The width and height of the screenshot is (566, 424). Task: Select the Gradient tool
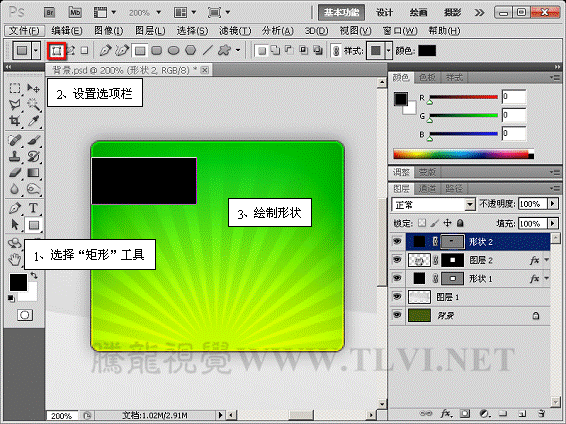click(x=34, y=173)
